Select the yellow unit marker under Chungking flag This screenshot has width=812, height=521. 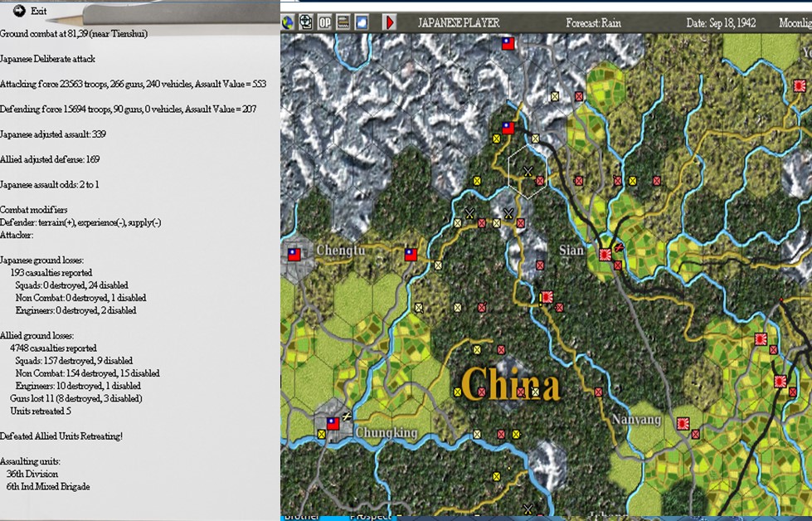click(322, 434)
